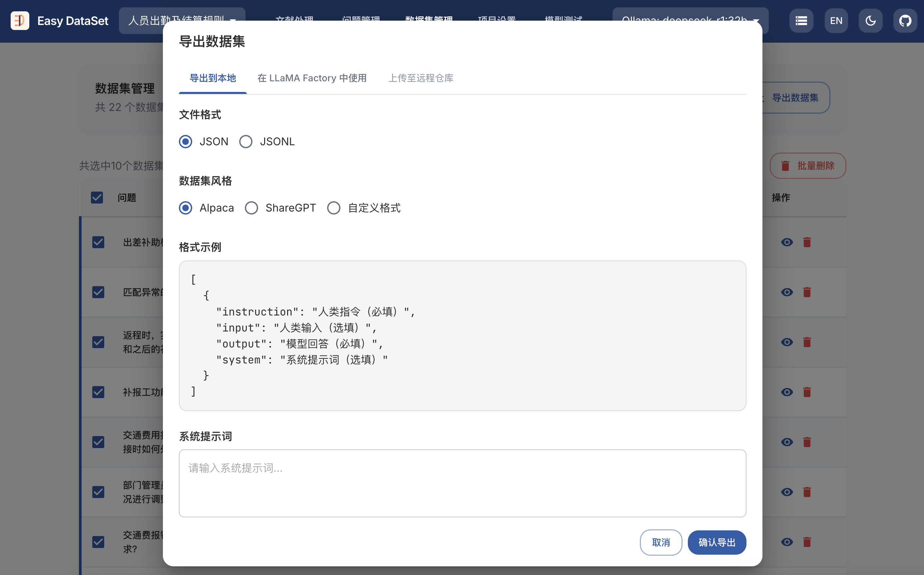The height and width of the screenshot is (575, 924).
Task: Confirm export with 确认导出 button
Action: 716,542
